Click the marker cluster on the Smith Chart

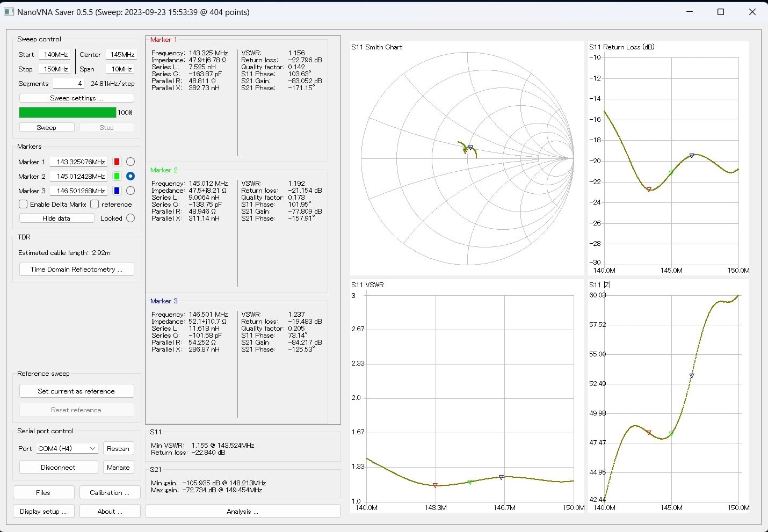(x=467, y=149)
